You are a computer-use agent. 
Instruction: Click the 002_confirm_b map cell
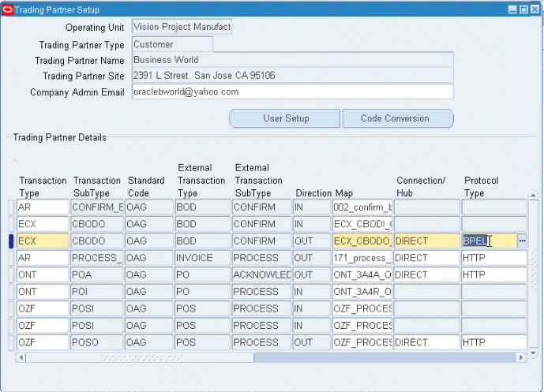[x=362, y=207]
